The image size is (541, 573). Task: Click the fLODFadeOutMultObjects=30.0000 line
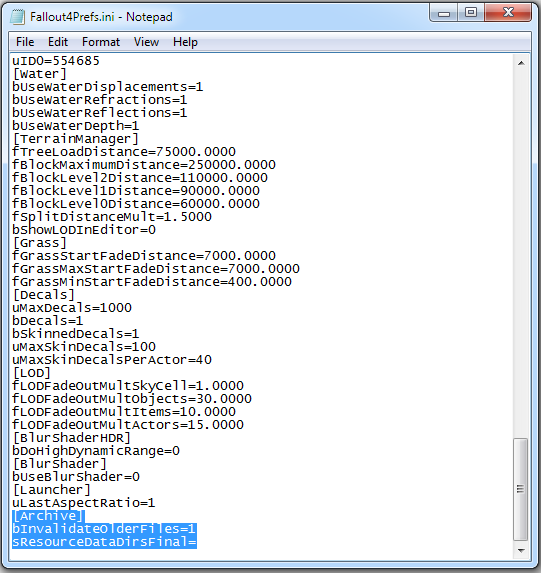pos(132,399)
